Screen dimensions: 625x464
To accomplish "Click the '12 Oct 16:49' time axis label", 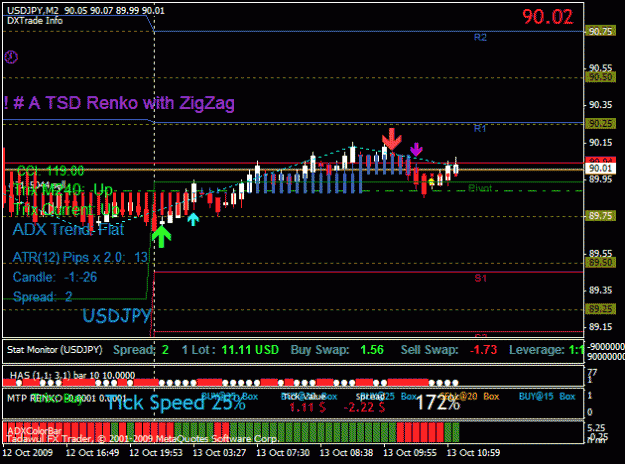I will pyautogui.click(x=92, y=453).
